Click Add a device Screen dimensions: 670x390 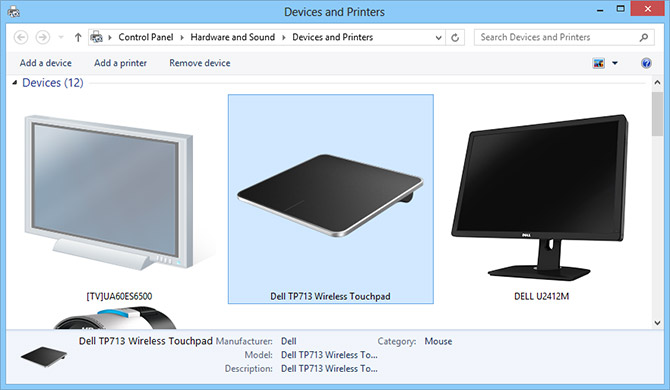click(46, 63)
